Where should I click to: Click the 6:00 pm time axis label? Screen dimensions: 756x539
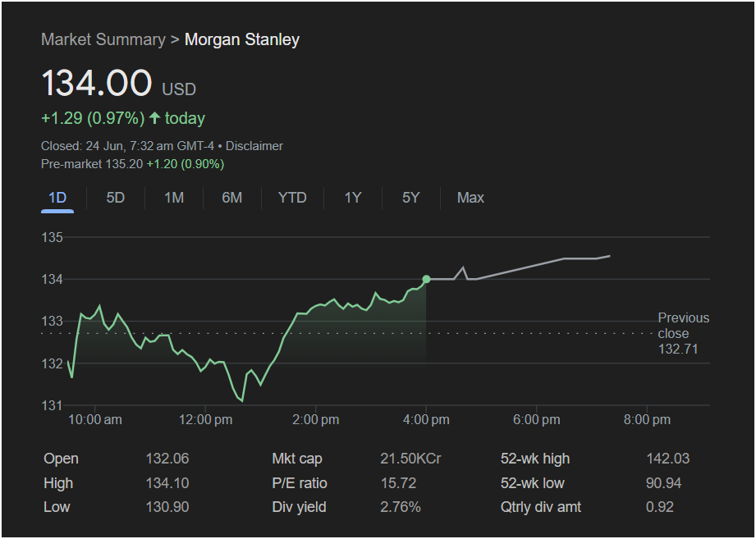coord(537,420)
